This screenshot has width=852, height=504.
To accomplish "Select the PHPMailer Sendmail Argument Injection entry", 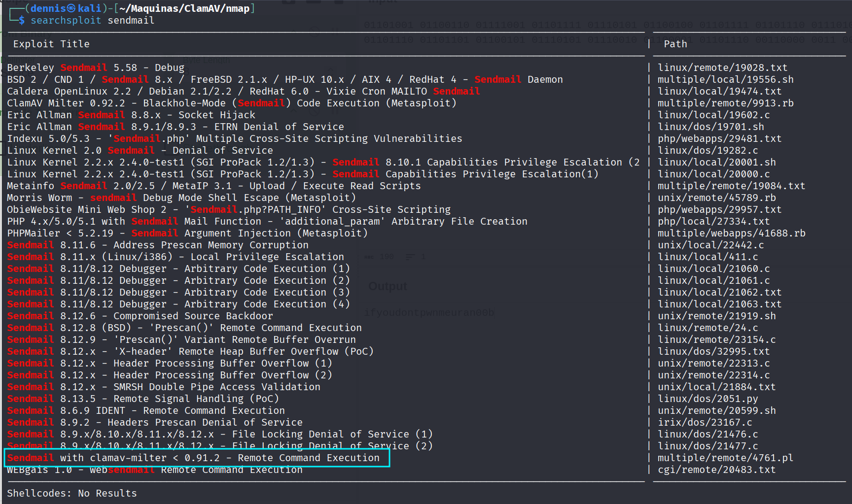I will coord(187,233).
